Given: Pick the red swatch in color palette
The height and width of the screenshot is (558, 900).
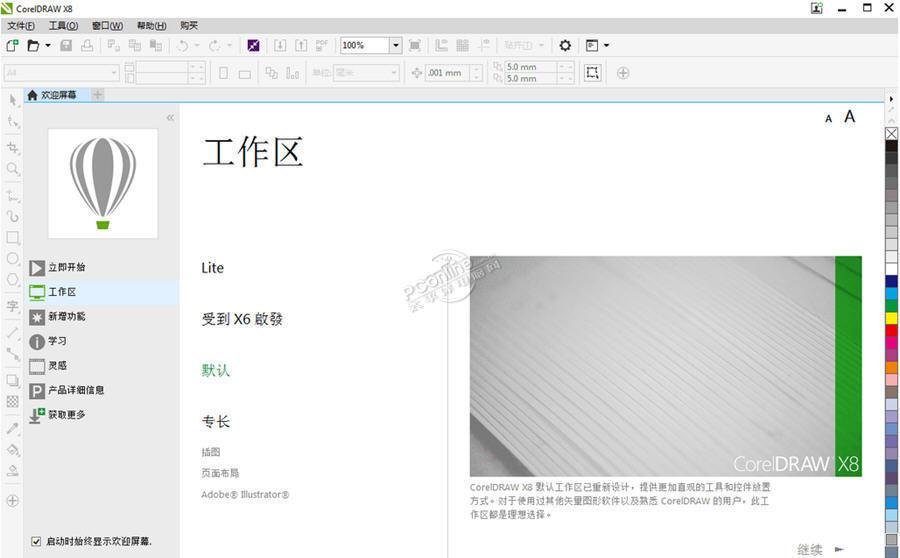Looking at the screenshot, I should pos(891,331).
